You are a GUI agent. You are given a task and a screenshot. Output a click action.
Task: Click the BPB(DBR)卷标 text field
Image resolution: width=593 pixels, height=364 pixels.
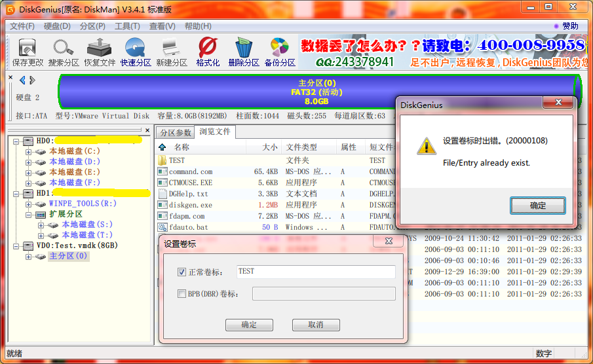[324, 294]
